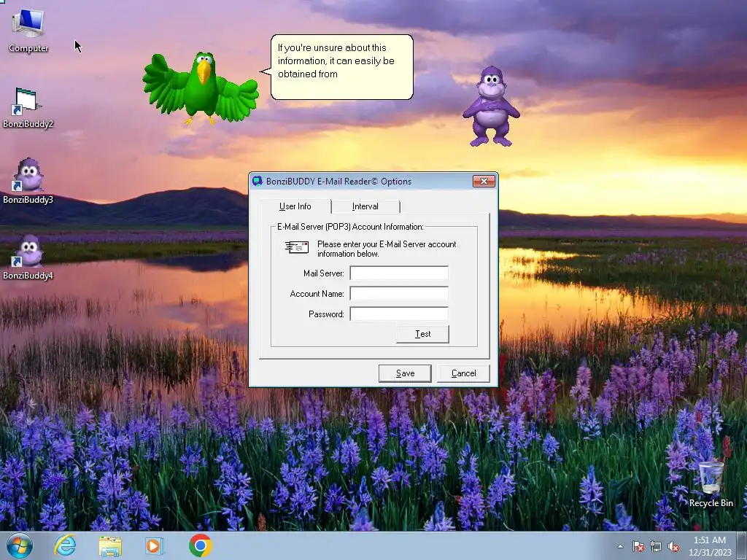The width and height of the screenshot is (747, 560).
Task: Open the Recycle Bin icon
Action: (x=711, y=483)
